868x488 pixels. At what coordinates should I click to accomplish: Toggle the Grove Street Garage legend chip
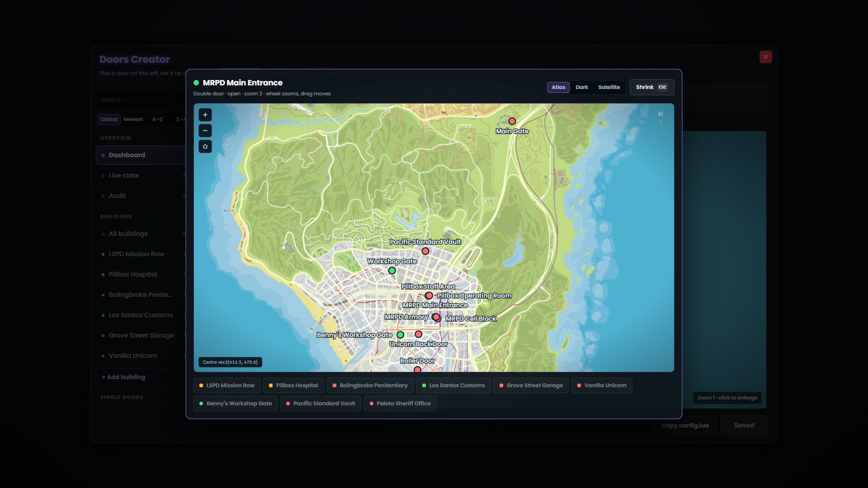click(531, 385)
